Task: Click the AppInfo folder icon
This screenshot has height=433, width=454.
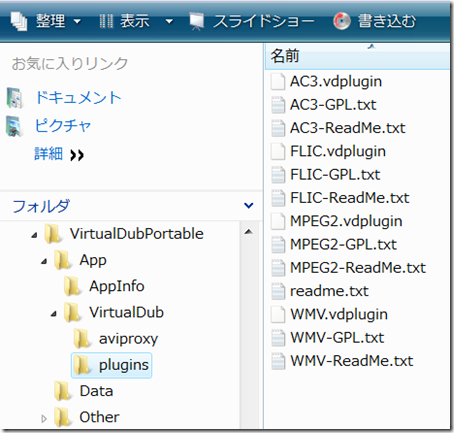Action: [x=72, y=286]
